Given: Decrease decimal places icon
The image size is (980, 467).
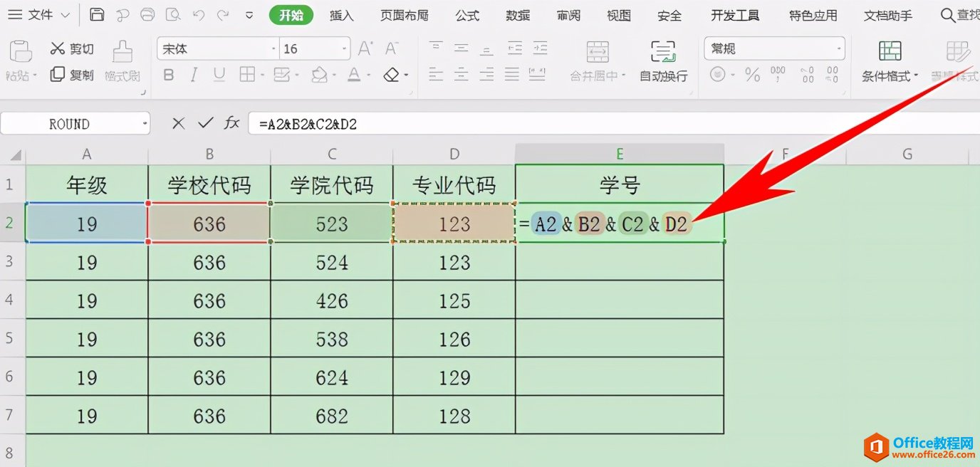Looking at the screenshot, I should [x=831, y=75].
